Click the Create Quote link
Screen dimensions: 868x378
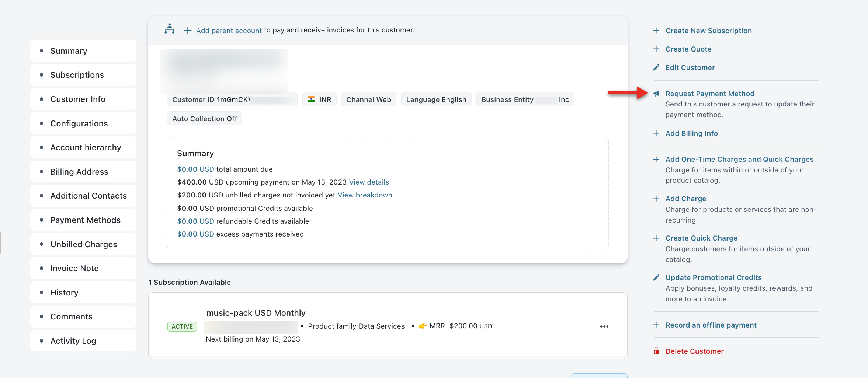pos(688,49)
